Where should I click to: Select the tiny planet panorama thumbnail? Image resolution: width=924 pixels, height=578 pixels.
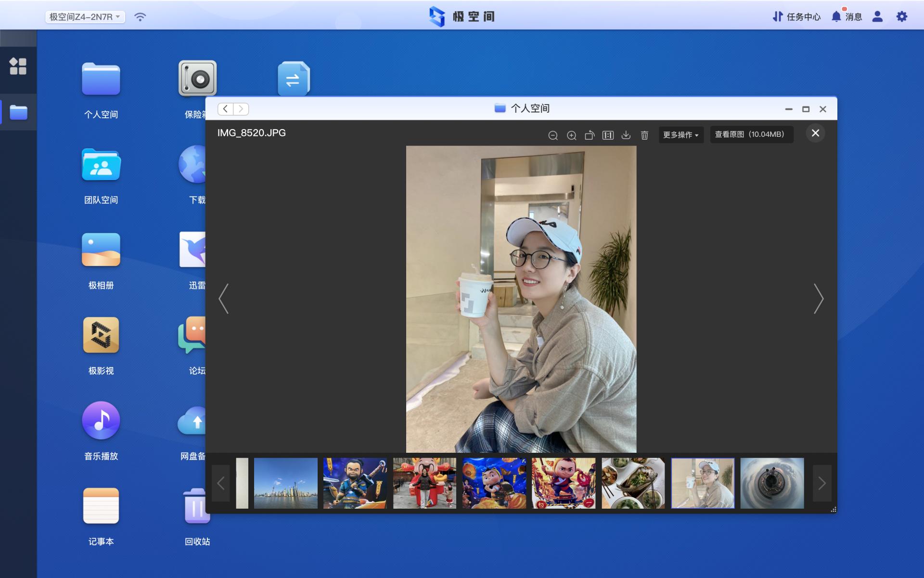click(x=772, y=483)
